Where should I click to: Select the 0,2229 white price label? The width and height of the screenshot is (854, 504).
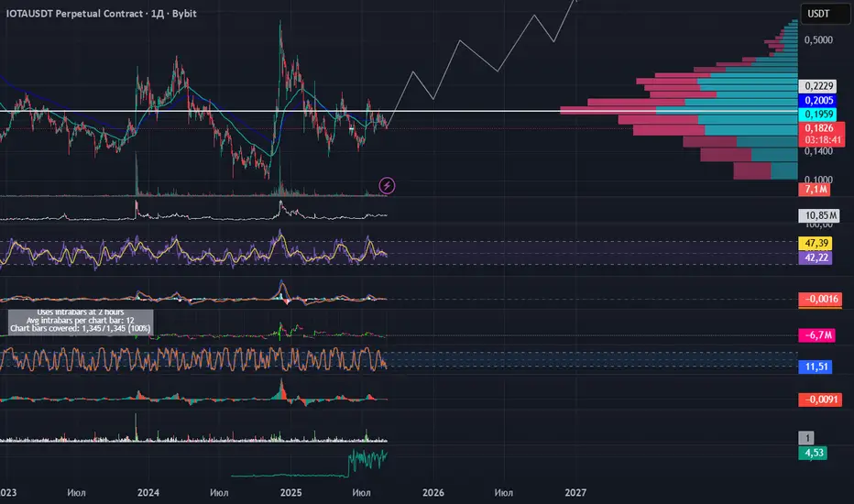[818, 86]
